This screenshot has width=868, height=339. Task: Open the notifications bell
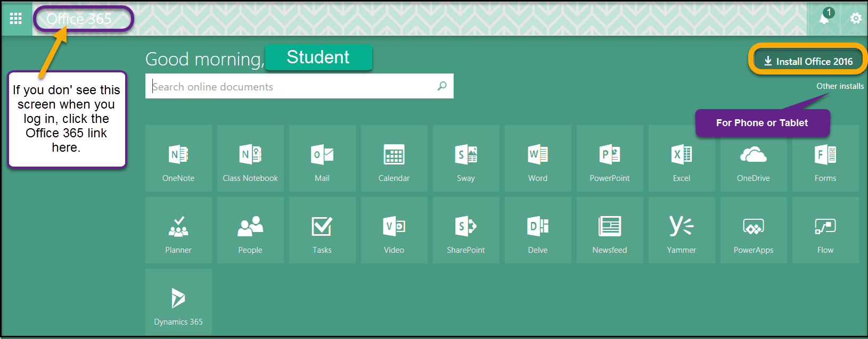point(824,19)
